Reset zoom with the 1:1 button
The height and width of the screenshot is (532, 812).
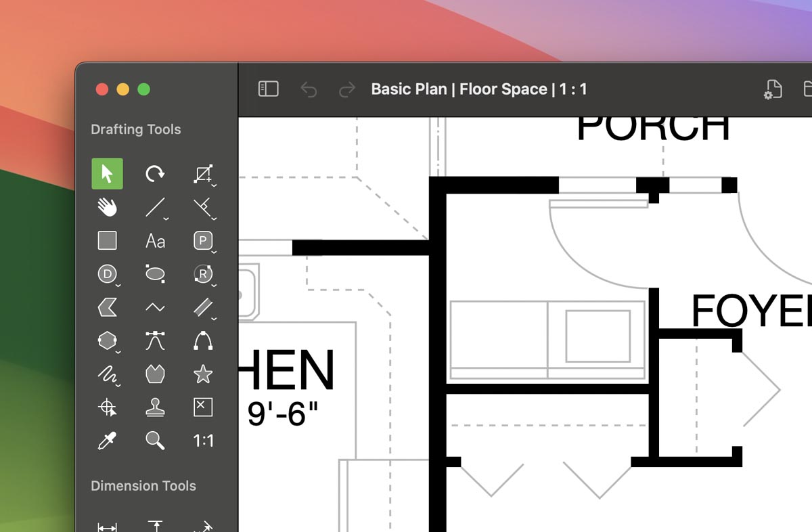(203, 441)
